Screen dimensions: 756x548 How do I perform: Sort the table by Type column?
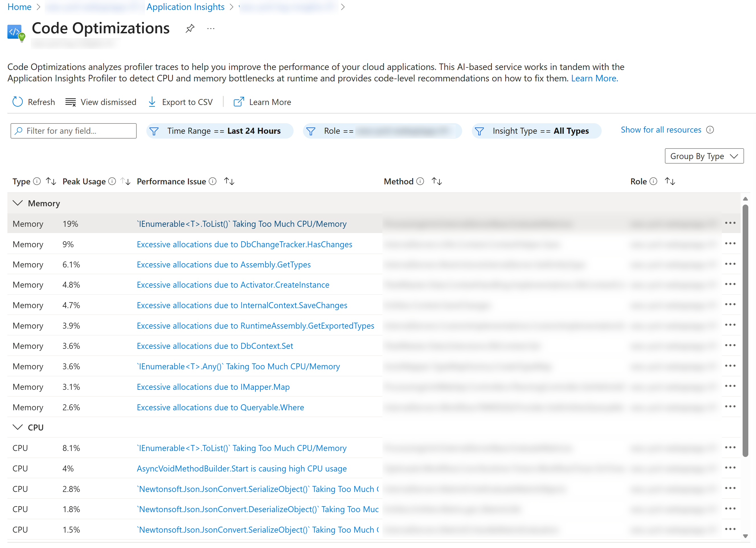51,181
